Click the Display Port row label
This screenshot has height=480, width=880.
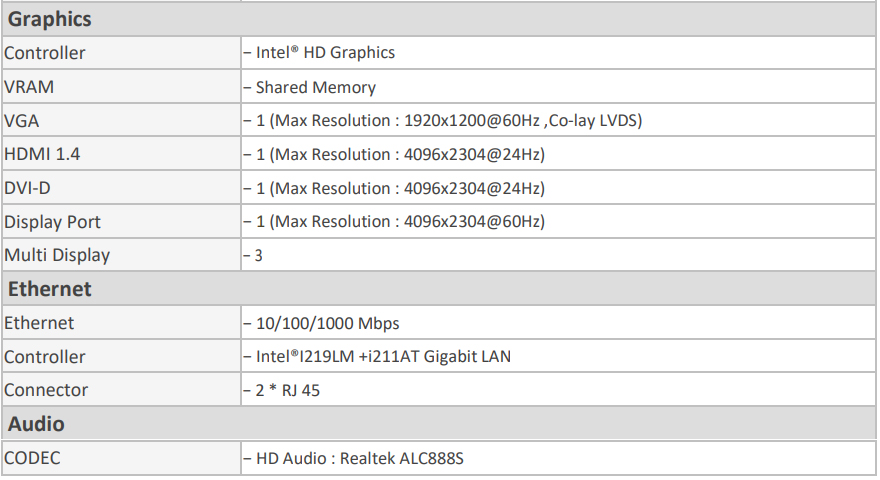point(52,222)
